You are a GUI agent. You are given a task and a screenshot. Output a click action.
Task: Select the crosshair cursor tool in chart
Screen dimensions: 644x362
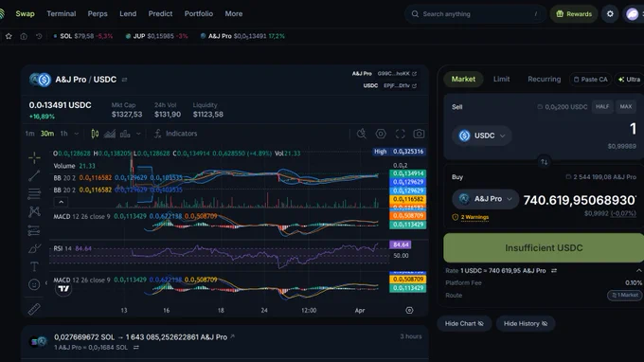click(x=34, y=157)
